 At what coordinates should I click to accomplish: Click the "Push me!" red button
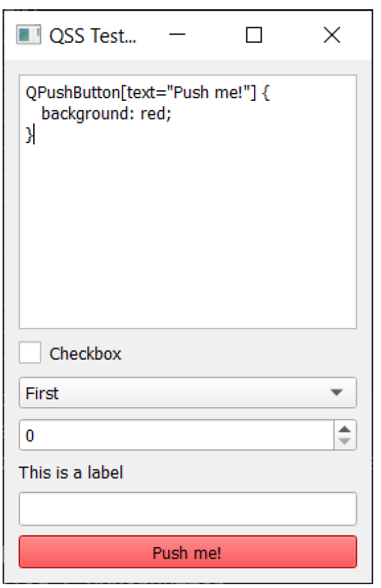(x=188, y=552)
